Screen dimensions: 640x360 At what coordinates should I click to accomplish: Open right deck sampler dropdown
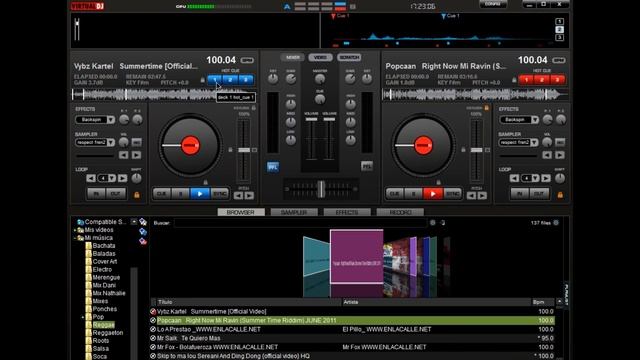pyautogui.click(x=534, y=142)
